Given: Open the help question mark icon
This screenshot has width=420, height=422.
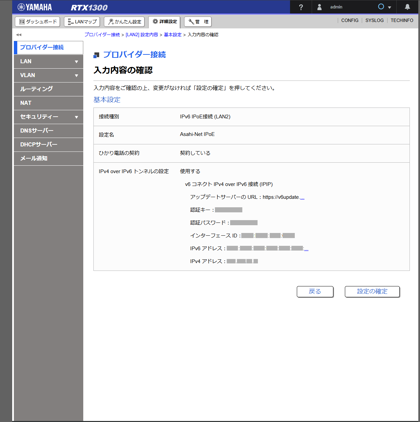Looking at the screenshot, I should tap(301, 7).
